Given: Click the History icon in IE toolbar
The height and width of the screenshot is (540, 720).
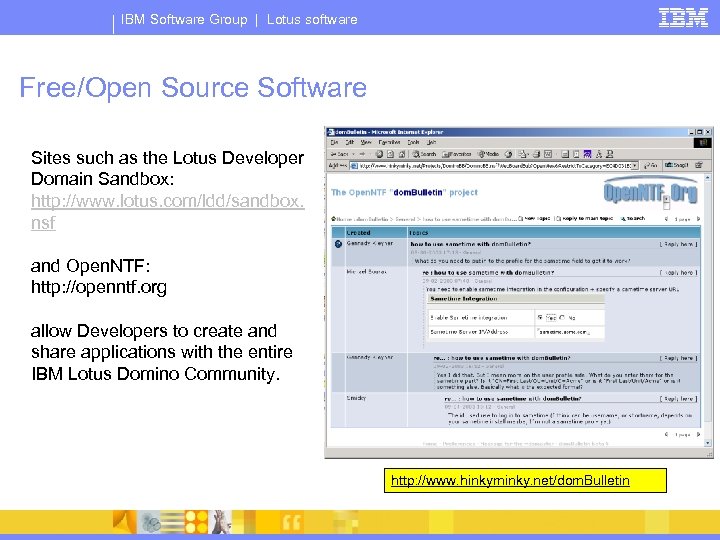Looking at the screenshot, I should tap(508, 154).
